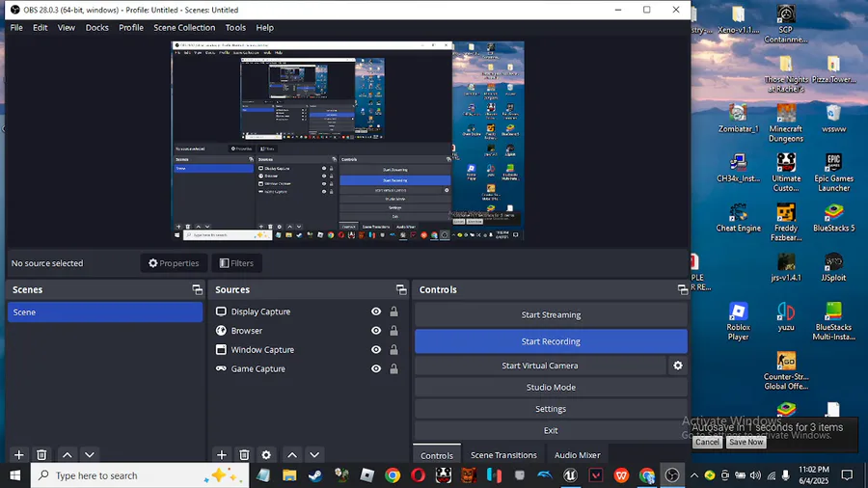Open Steam from the taskbar

(315, 475)
